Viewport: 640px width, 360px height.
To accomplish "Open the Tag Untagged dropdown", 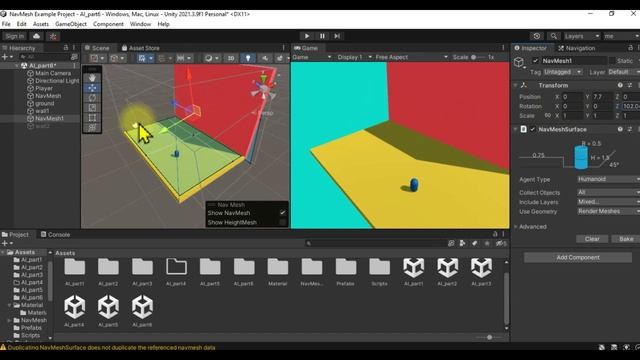I will [x=563, y=72].
